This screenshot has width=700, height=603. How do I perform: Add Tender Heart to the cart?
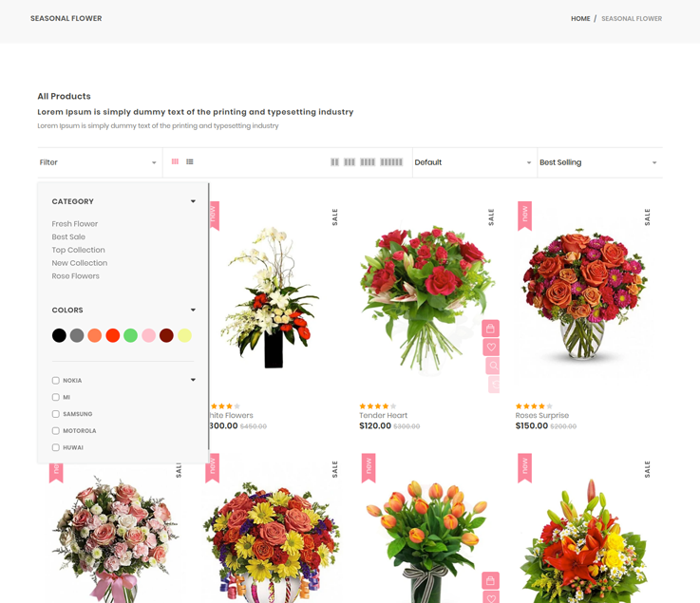[490, 329]
